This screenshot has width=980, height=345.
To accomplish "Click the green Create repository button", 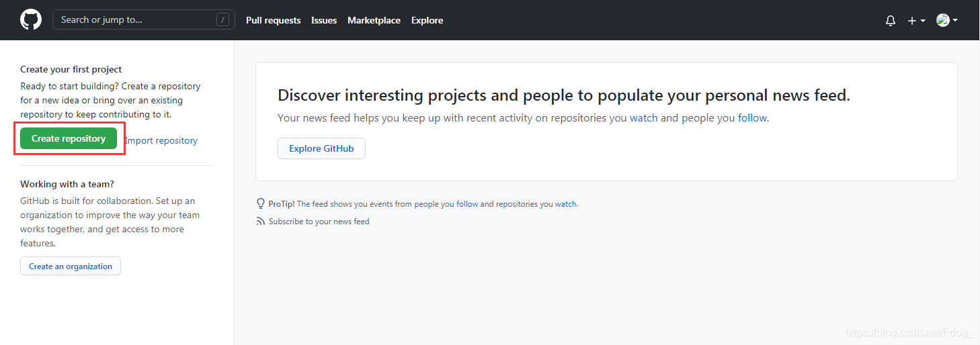I will coord(69,138).
